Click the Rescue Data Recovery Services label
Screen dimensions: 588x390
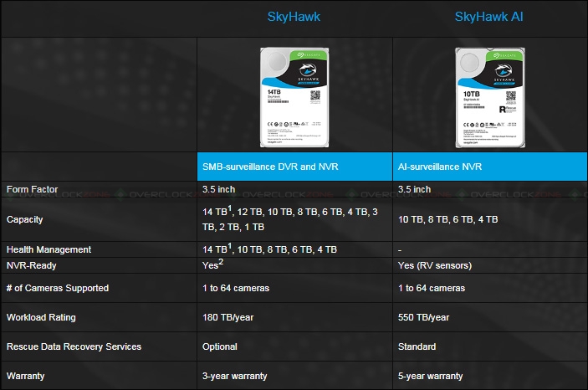[74, 346]
